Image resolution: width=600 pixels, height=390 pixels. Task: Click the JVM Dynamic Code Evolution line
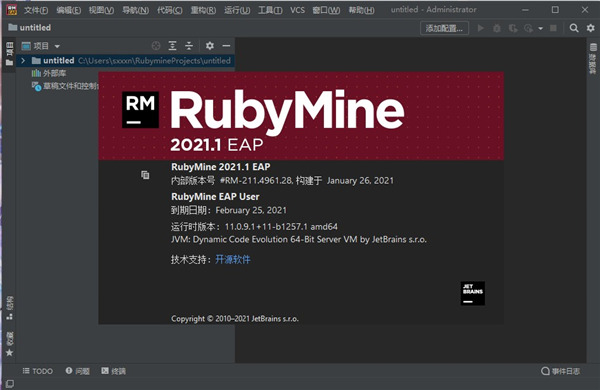298,240
